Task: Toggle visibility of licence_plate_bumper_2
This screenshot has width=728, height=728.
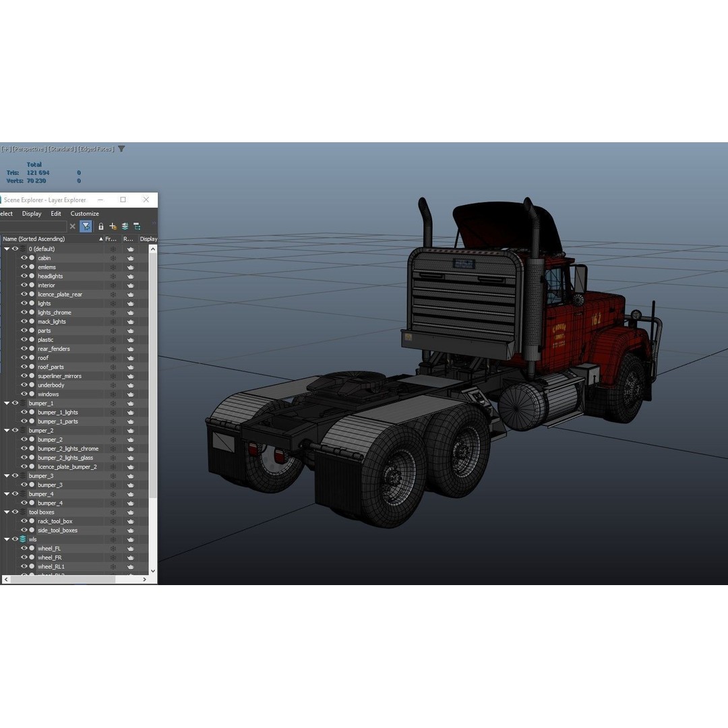Action: [24, 466]
